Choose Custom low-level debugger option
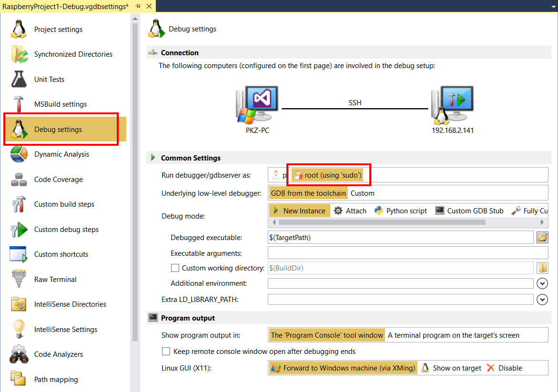The width and height of the screenshot is (558, 392). click(362, 193)
